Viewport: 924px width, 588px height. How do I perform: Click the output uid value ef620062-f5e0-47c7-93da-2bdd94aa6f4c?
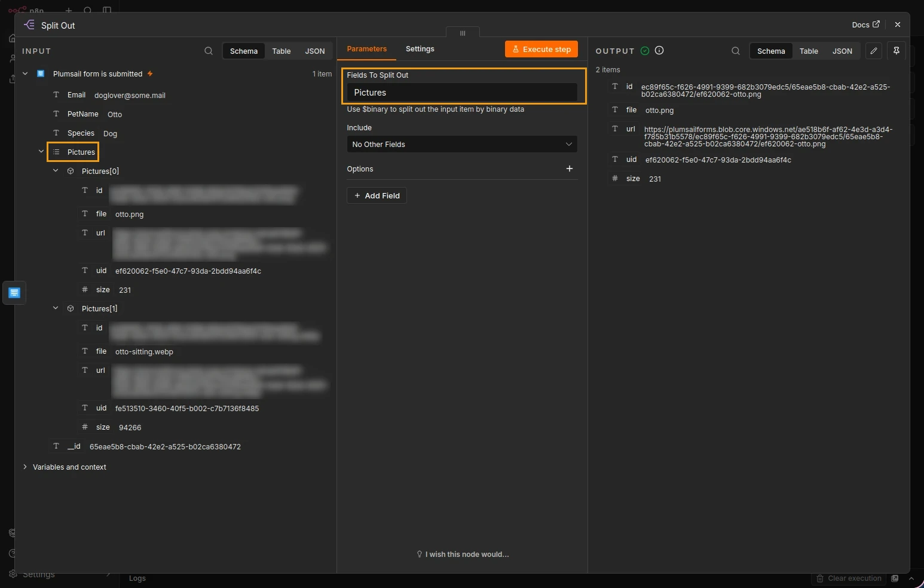pyautogui.click(x=718, y=160)
